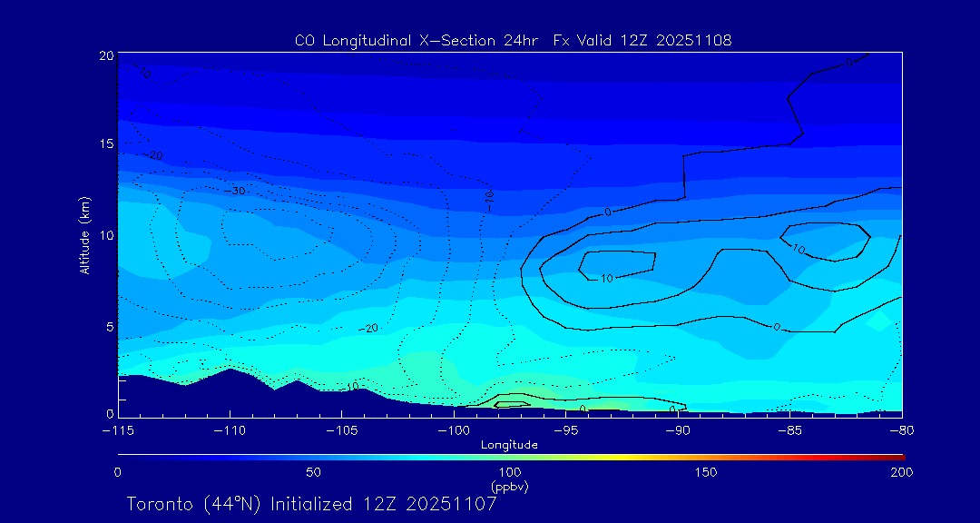This screenshot has height=523, width=980.
Task: Click the color bar label '50'
Action: click(x=313, y=472)
